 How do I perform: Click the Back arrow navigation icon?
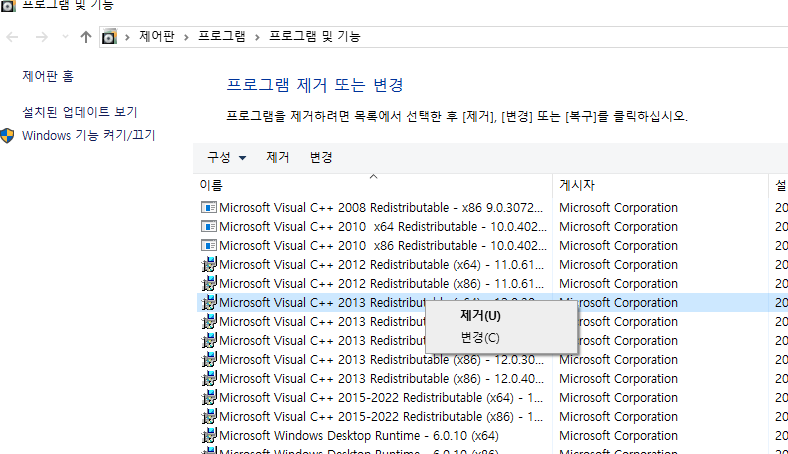click(x=12, y=37)
